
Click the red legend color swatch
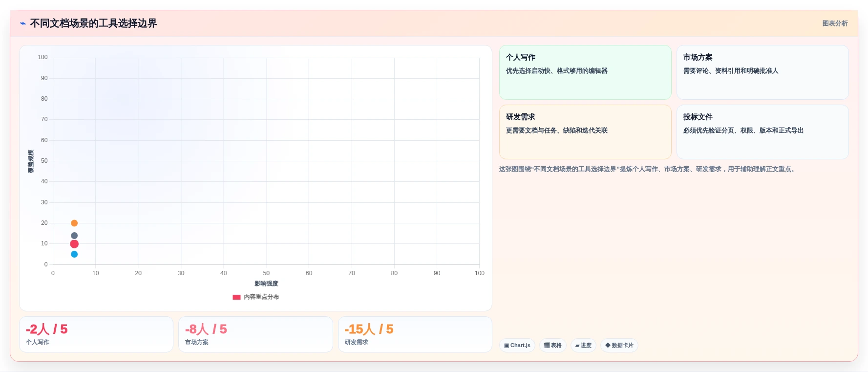pos(236,297)
